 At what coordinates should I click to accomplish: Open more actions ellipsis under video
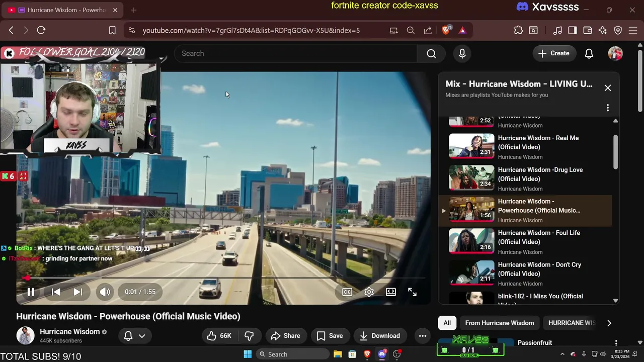coord(423,336)
